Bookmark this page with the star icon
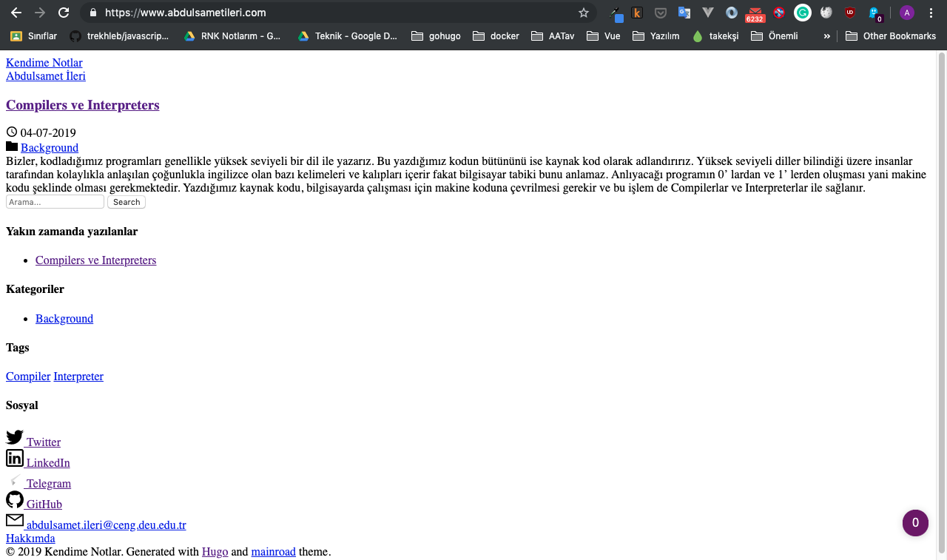947x560 pixels. click(x=584, y=13)
